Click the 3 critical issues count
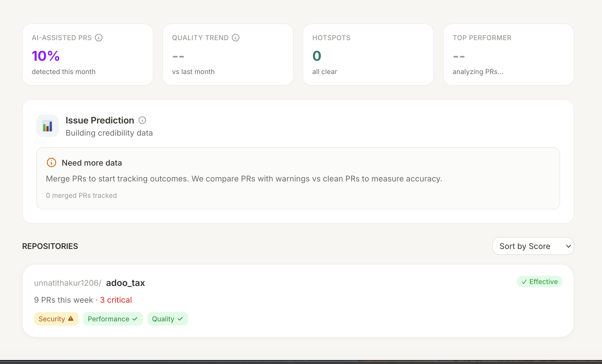The height and width of the screenshot is (364, 602). coord(116,300)
